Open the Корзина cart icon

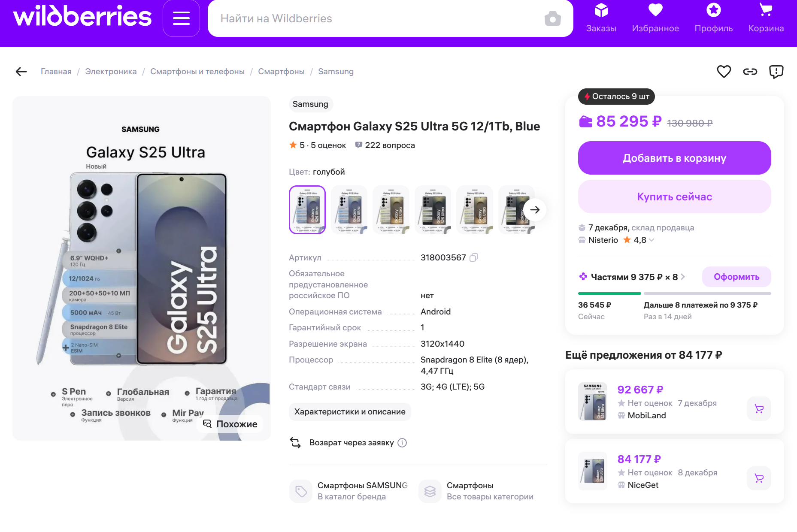pyautogui.click(x=766, y=18)
